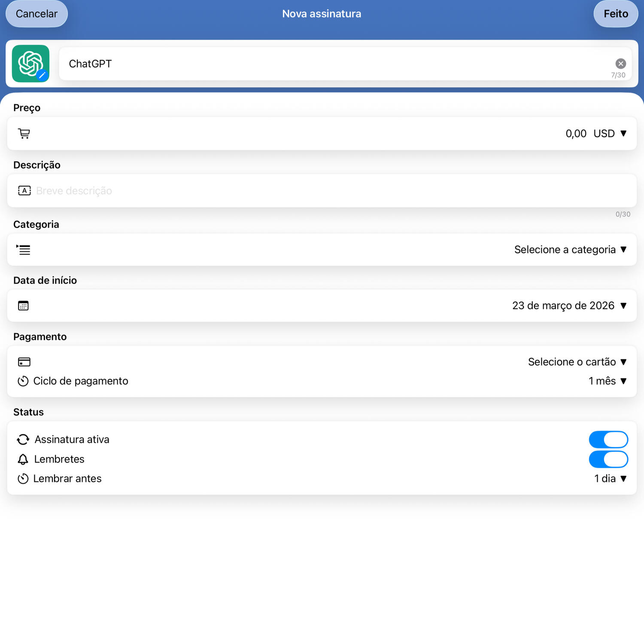Tap the ChatGPT logo edit icon
Viewport: 644px width, 644px height.
click(x=42, y=75)
